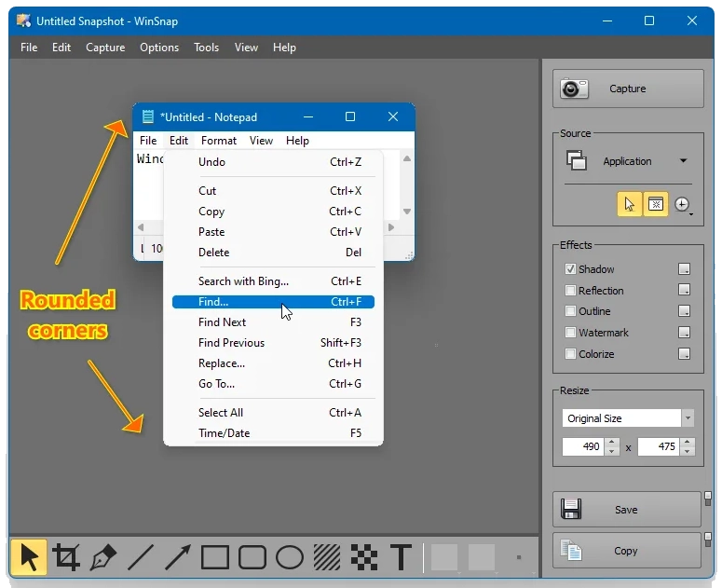
Task: Choose Undo in Notepad Edit menu
Action: click(x=273, y=162)
